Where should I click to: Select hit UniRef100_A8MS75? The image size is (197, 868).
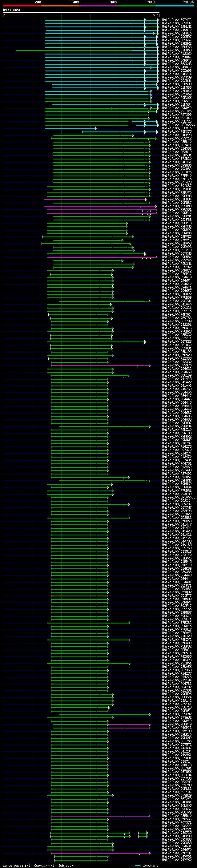(x=177, y=132)
